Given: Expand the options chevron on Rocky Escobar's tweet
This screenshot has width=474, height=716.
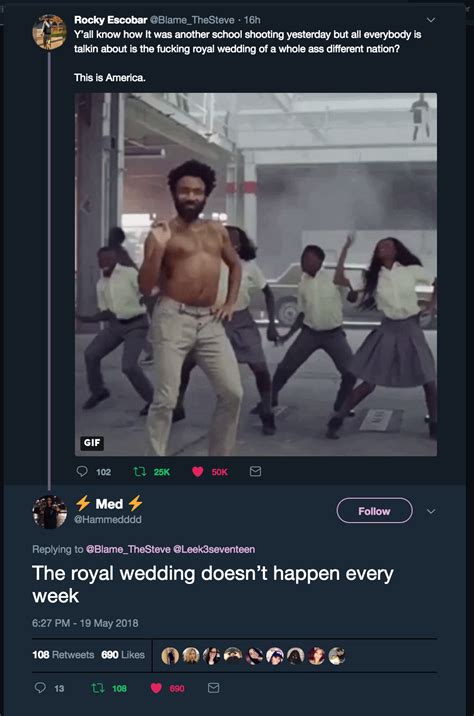Looking at the screenshot, I should 431,20.
